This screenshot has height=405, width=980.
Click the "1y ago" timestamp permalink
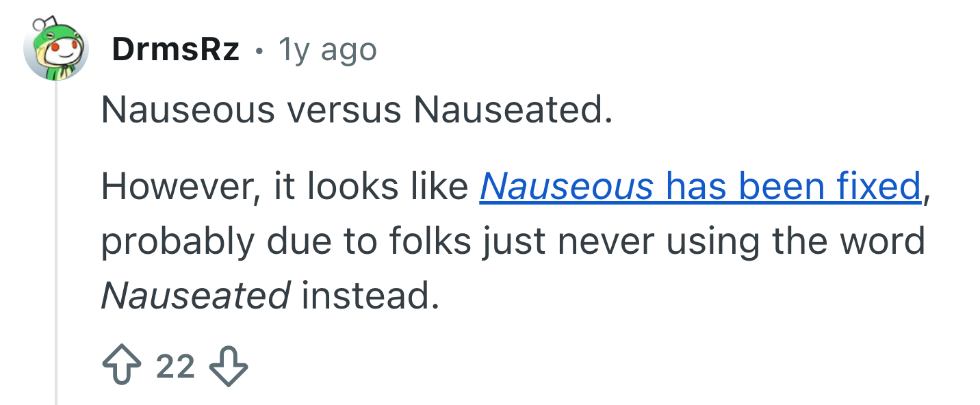tap(327, 50)
